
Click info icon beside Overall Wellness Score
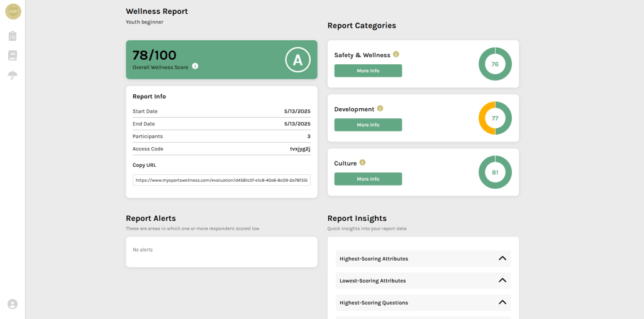point(195,66)
